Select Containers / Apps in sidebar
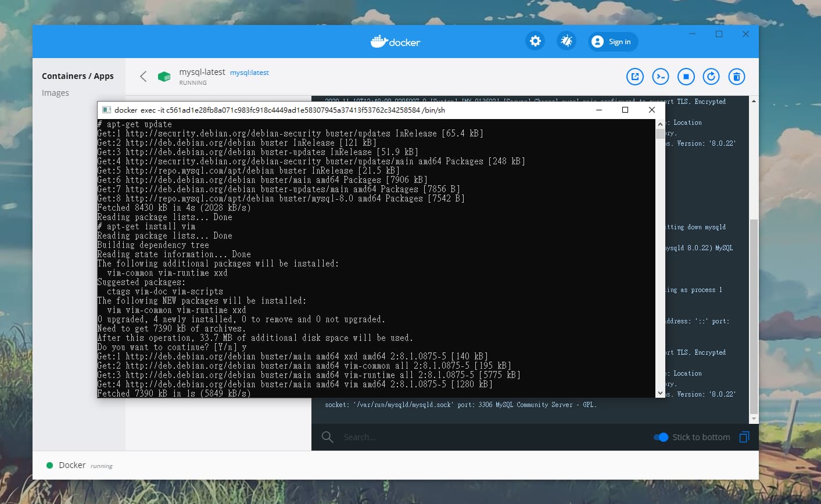 click(x=78, y=76)
